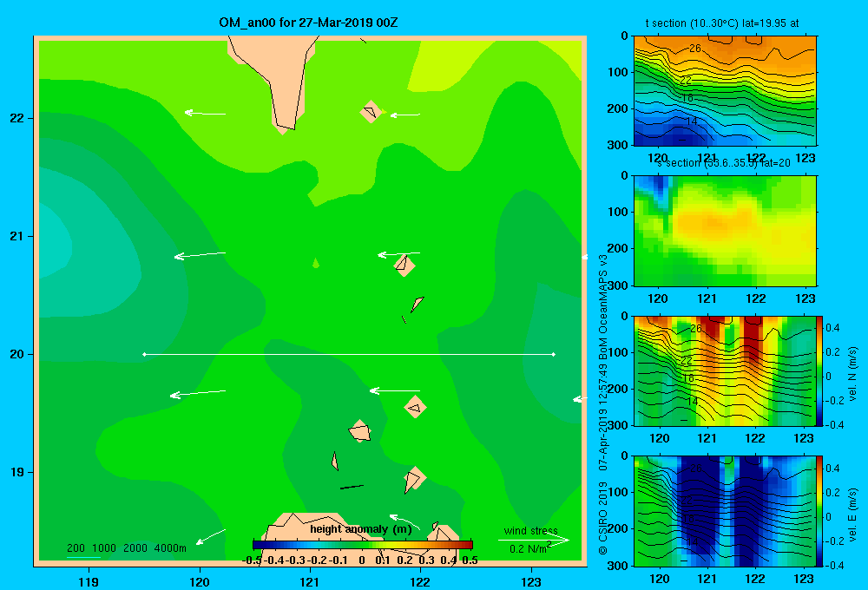Click the vel. E vertical color bar
The width and height of the screenshot is (868, 590).
pyautogui.click(x=820, y=511)
